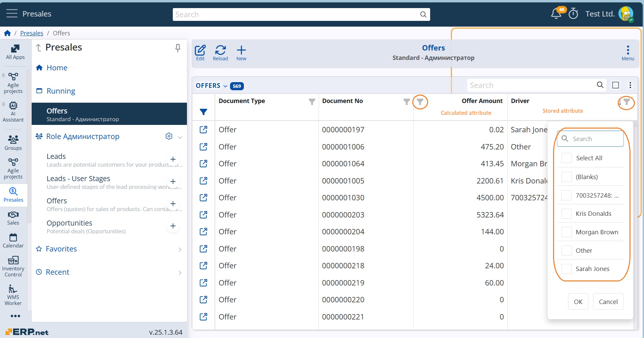Open grid options vertical dots

[x=630, y=85]
